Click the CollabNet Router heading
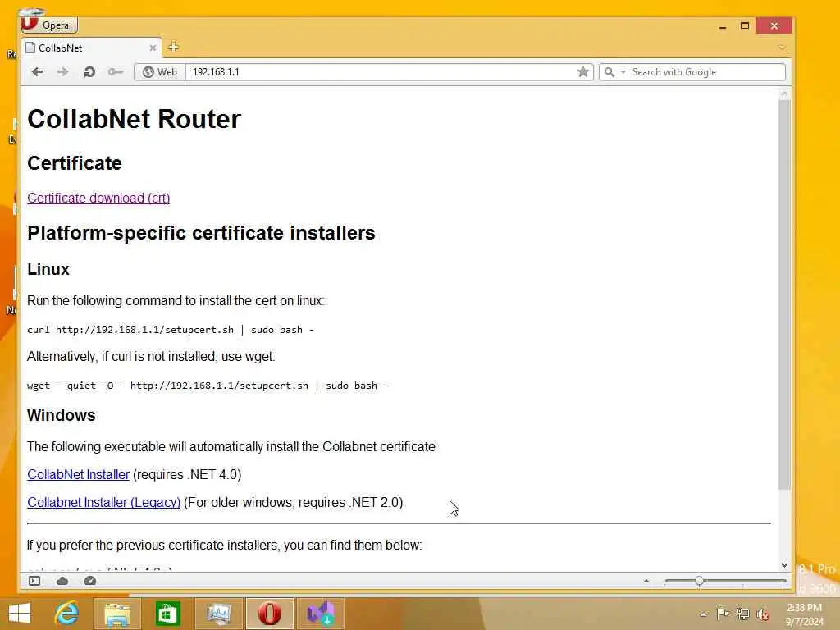Viewport: 840px width, 630px height. click(134, 119)
